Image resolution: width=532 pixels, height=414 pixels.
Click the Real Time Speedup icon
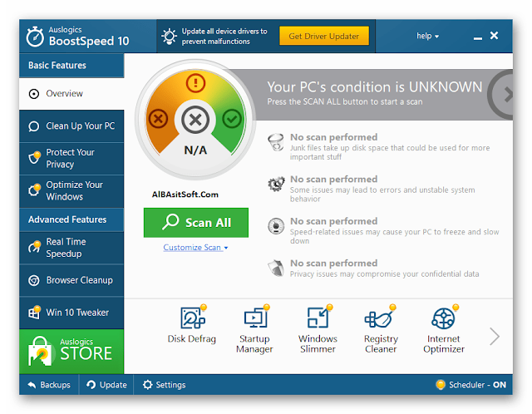pos(34,248)
